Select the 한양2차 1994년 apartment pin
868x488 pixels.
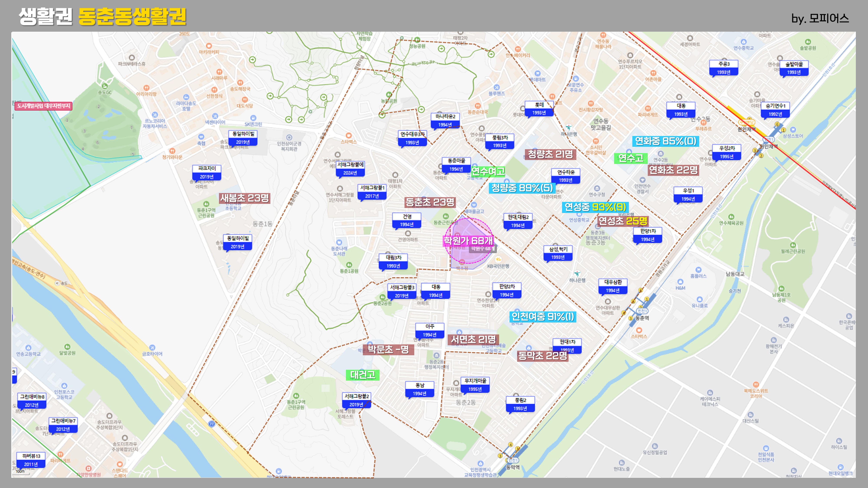tap(507, 290)
